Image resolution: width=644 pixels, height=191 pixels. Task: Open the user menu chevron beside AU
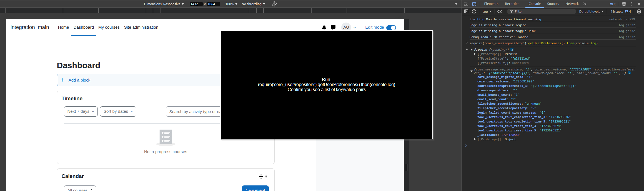355,28
